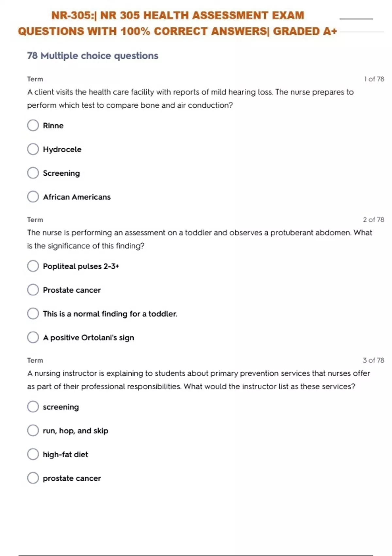The image size is (392, 556).
Task: Choose the Hydrocele option
Action: (33, 149)
